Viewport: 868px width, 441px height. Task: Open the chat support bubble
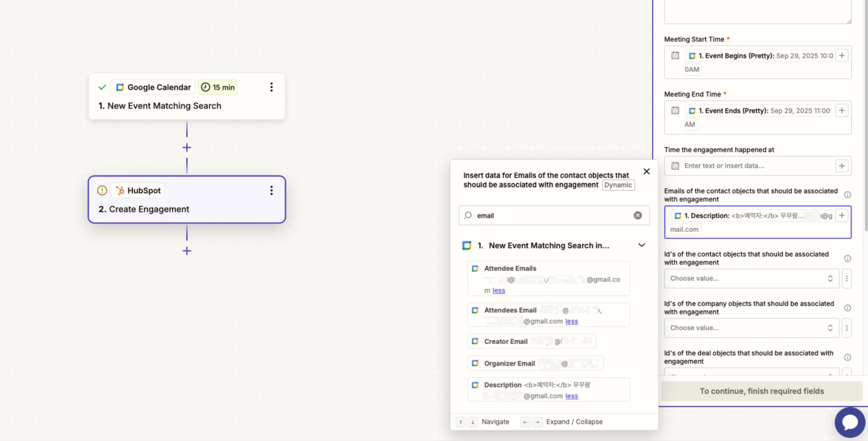[x=850, y=422]
